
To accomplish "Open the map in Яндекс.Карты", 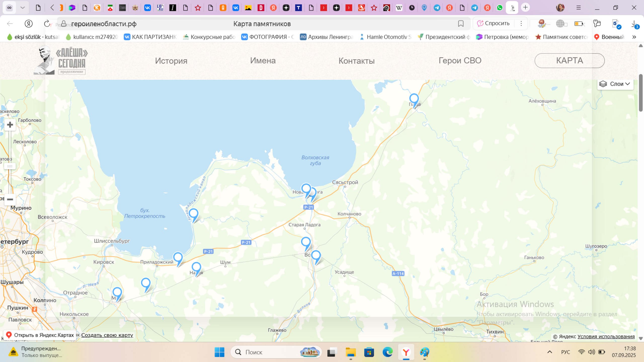I will pos(40,335).
